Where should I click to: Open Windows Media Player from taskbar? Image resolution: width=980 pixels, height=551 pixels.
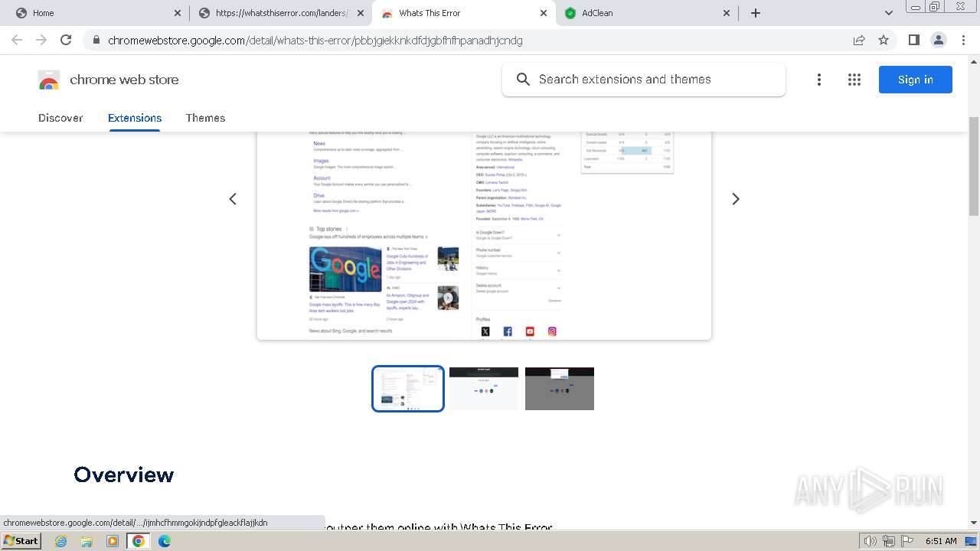point(113,541)
